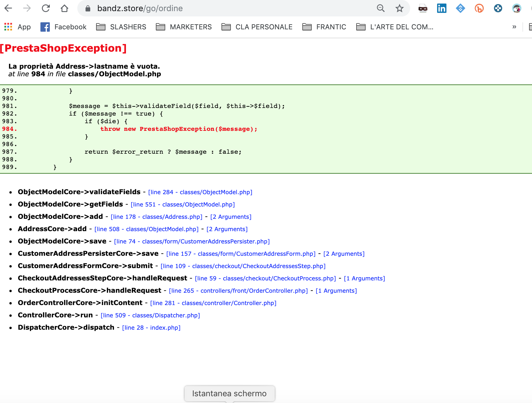The height and width of the screenshot is (403, 532).
Task: Click the code line '$message = $this->validateField'
Action: click(177, 106)
